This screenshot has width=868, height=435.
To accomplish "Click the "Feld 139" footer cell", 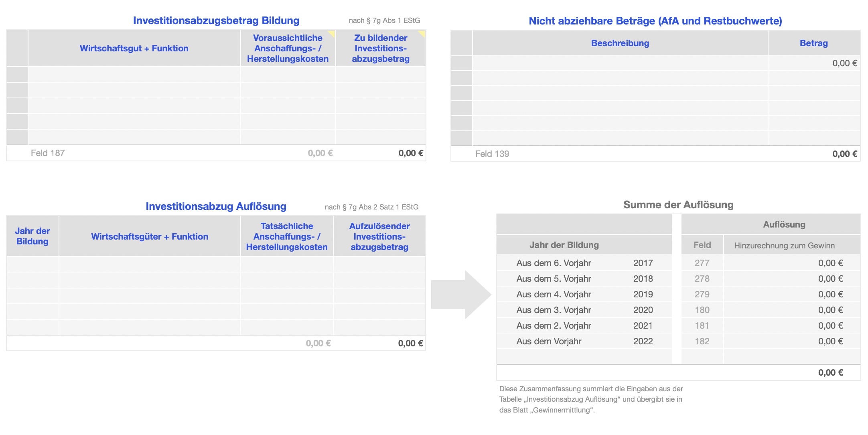I will click(492, 154).
